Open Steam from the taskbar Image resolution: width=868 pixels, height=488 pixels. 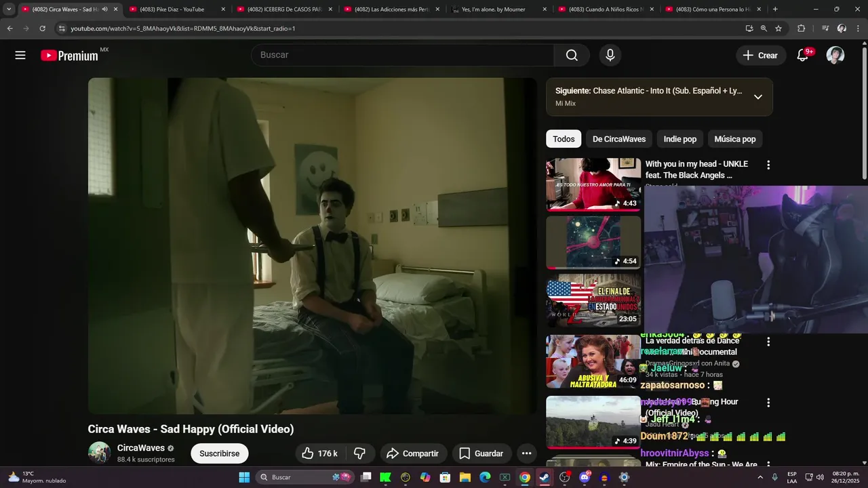click(545, 477)
